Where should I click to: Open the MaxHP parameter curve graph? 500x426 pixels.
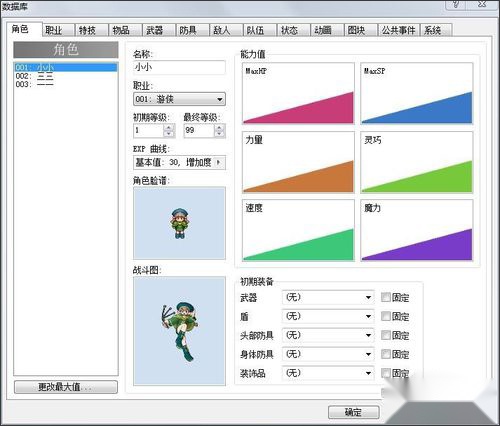click(x=298, y=94)
